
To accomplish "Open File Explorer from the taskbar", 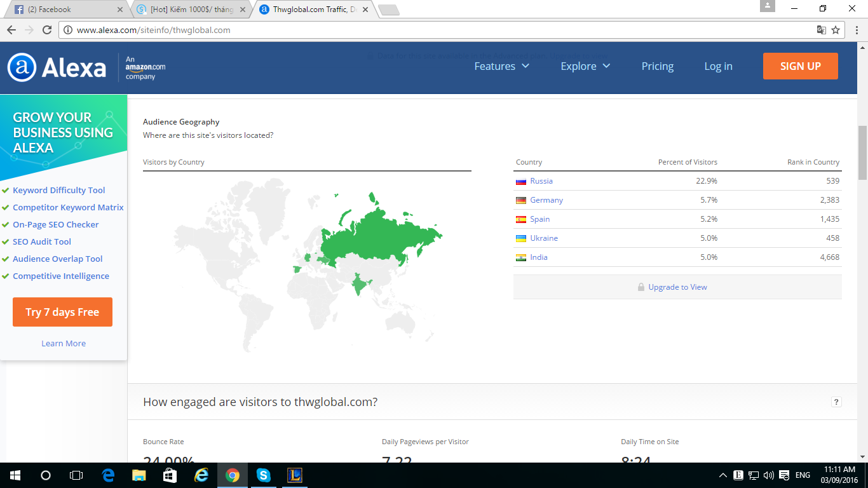I will pyautogui.click(x=139, y=475).
